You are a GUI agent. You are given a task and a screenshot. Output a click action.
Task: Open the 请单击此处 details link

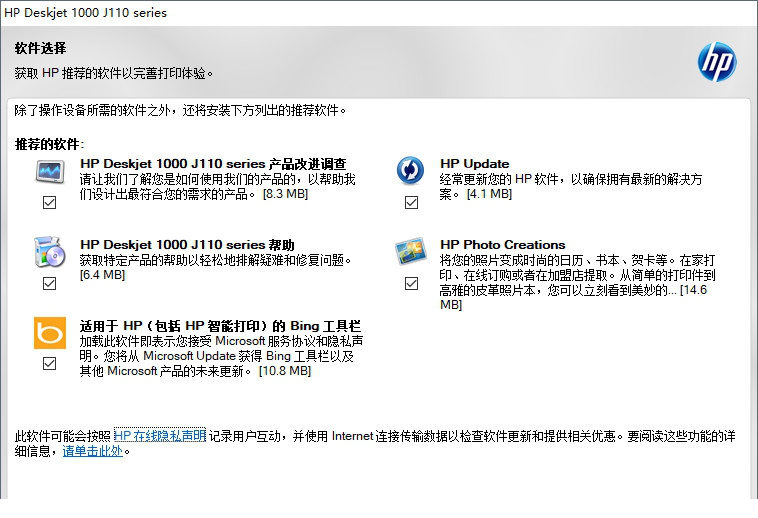point(93,451)
